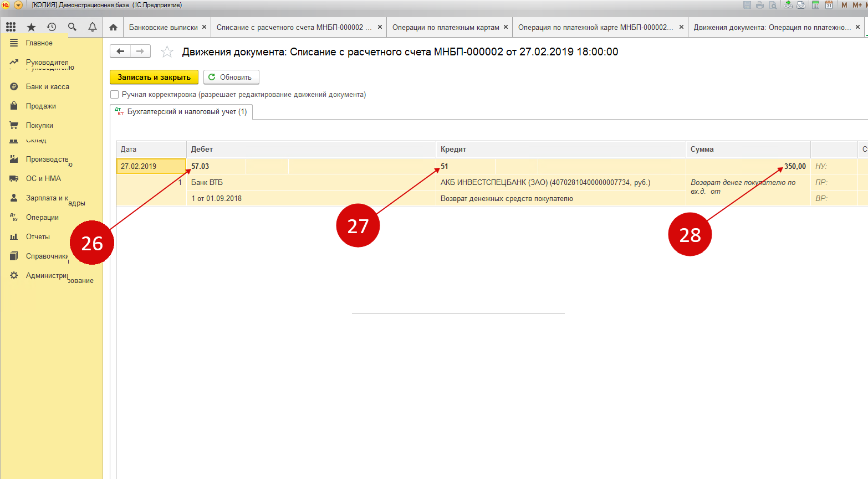Screen dimensions: 868x479
Task: Switch to Операции по платежным картам tab
Action: 446,27
